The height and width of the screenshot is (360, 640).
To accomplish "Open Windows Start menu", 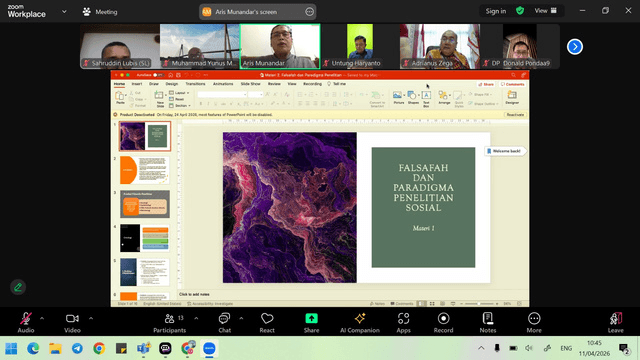I will [11, 349].
